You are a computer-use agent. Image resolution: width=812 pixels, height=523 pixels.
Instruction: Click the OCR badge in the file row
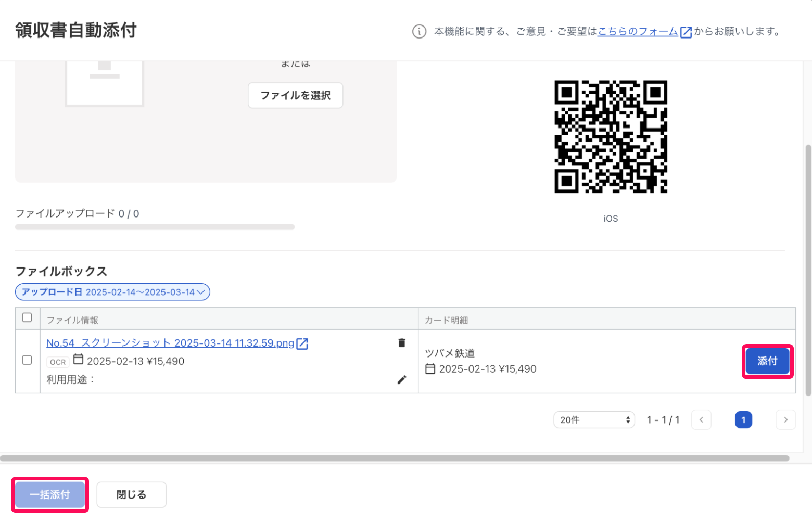[x=58, y=362]
